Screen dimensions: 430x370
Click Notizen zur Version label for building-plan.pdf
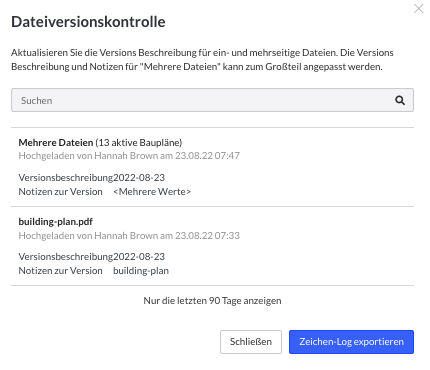[x=61, y=271]
